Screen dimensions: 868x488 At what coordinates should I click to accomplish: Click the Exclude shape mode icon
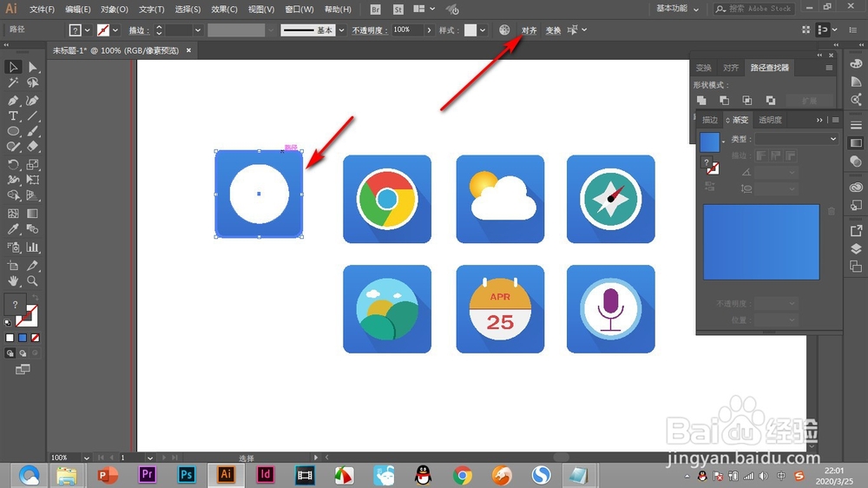(770, 100)
